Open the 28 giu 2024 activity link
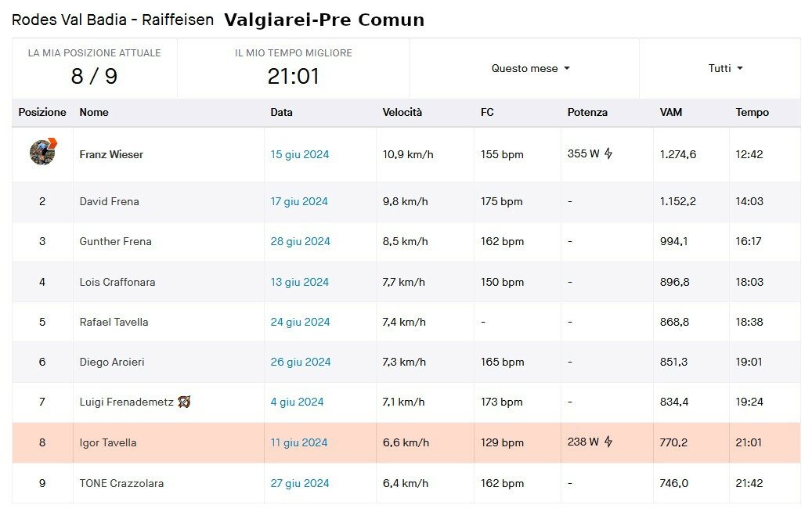This screenshot has width=812, height=516. point(300,241)
